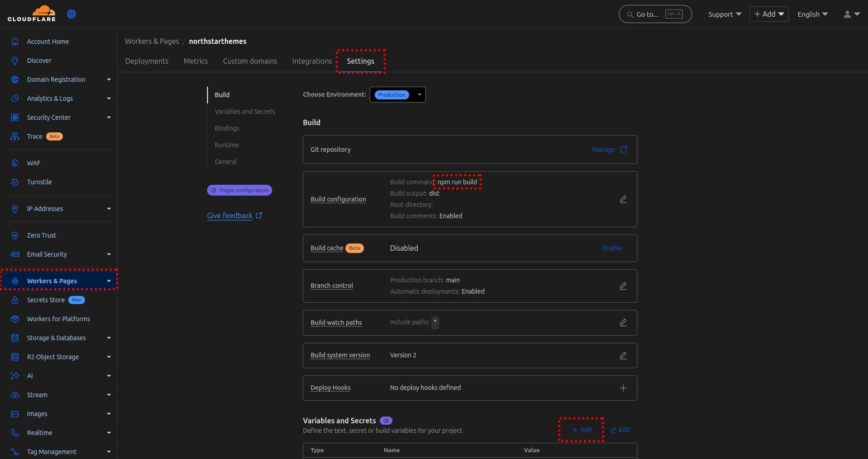Open the Give feedback link
Image resolution: width=868 pixels, height=459 pixels.
coord(235,216)
